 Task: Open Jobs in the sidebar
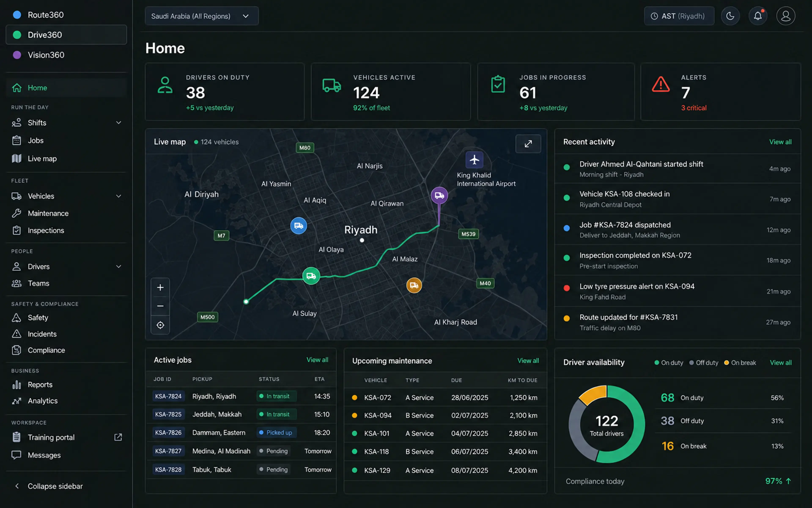pos(66,140)
